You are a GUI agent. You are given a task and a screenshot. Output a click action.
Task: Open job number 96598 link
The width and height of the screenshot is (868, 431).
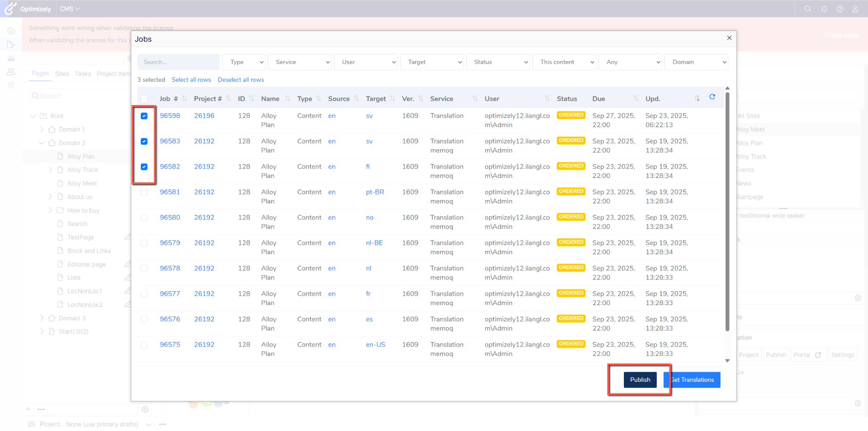[x=170, y=116]
